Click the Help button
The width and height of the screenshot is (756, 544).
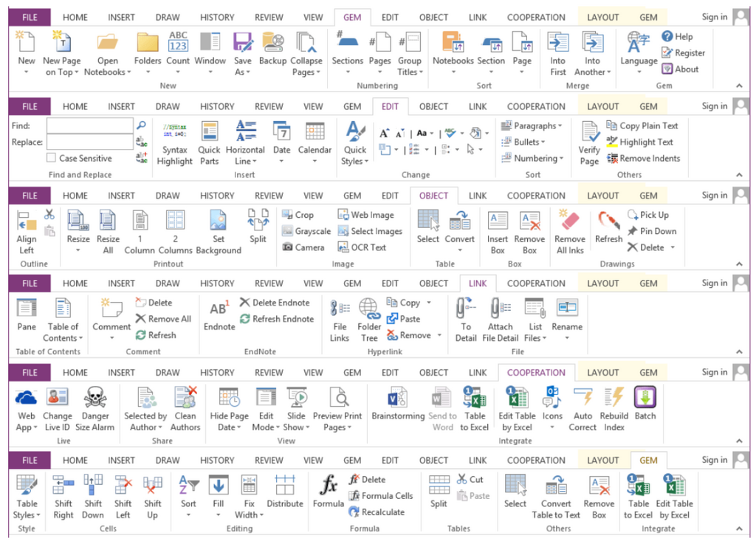click(678, 36)
